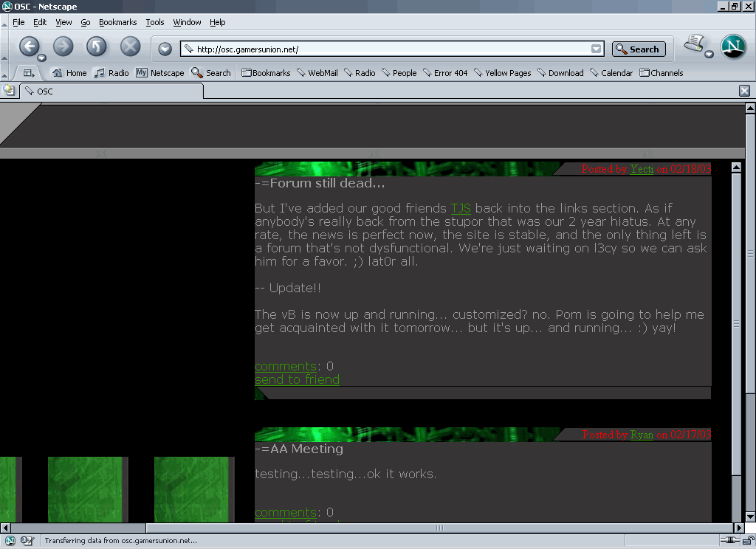
Task: Toggle the sidebar panel icon
Action: click(29, 73)
